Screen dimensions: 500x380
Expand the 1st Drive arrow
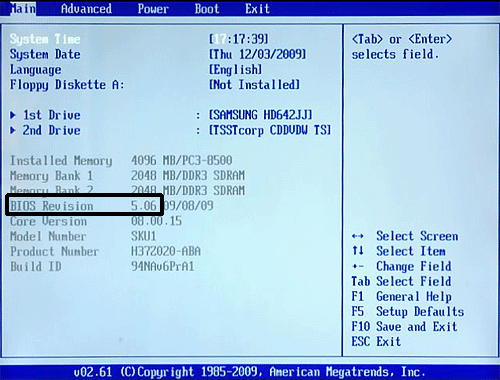click(x=13, y=115)
